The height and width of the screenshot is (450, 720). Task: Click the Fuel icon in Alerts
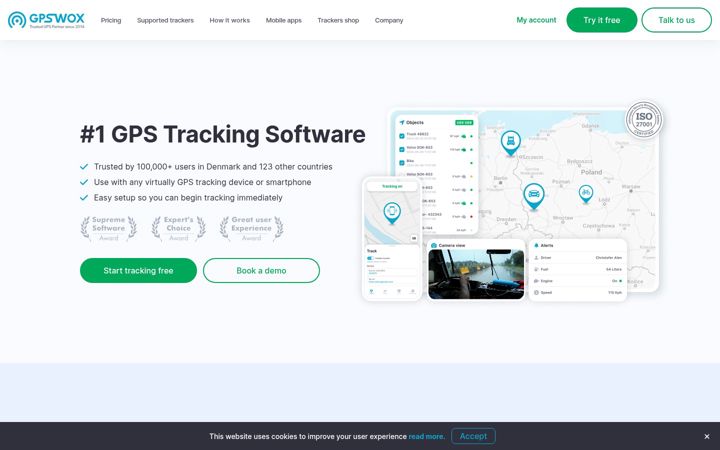536,269
